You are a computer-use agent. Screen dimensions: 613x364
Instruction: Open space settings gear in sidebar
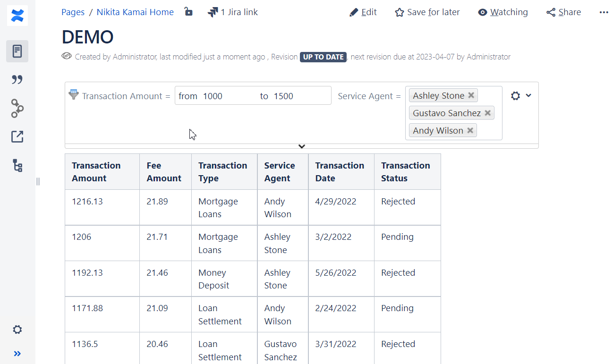pyautogui.click(x=17, y=330)
